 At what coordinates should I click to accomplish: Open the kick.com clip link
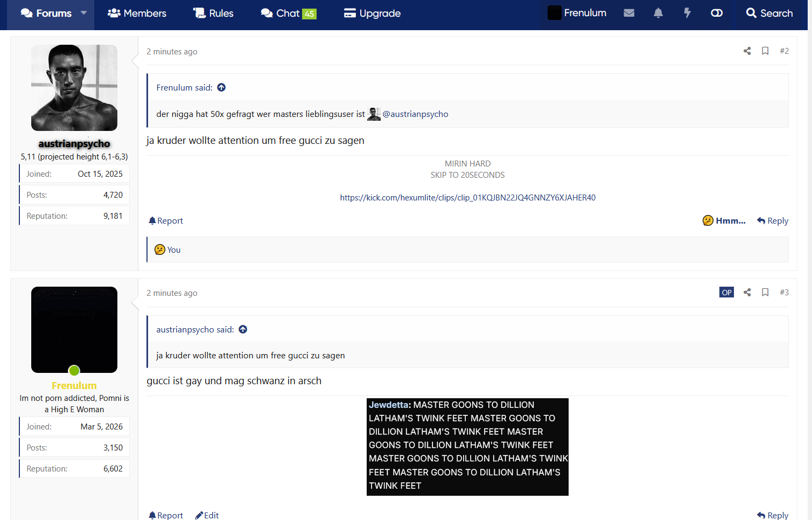coord(467,198)
